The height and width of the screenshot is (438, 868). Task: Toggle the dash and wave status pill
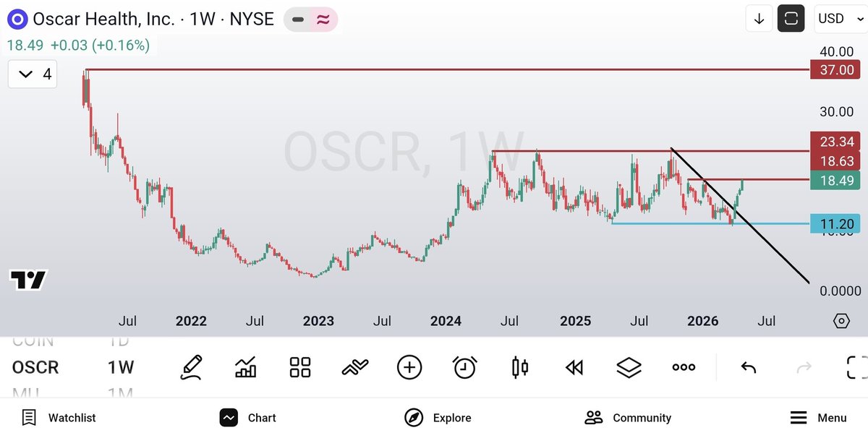point(310,20)
